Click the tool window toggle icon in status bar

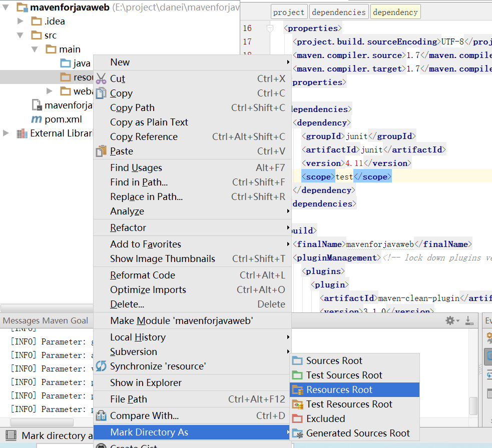tap(11, 435)
